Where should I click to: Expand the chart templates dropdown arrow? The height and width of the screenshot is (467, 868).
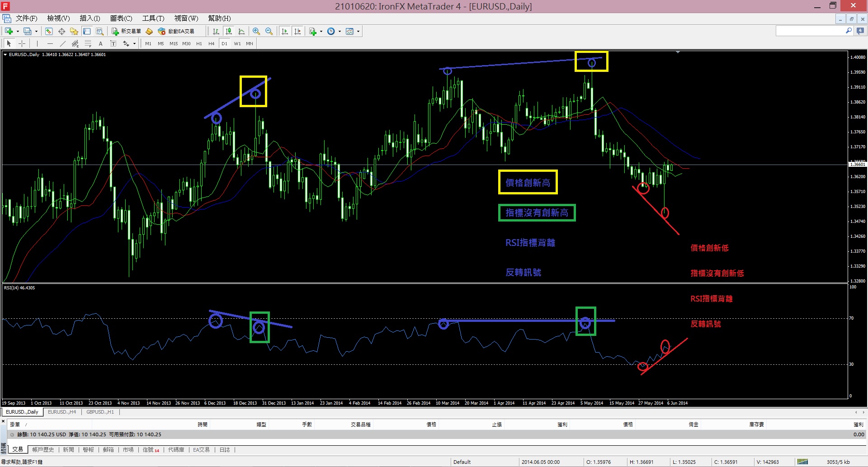(x=358, y=31)
